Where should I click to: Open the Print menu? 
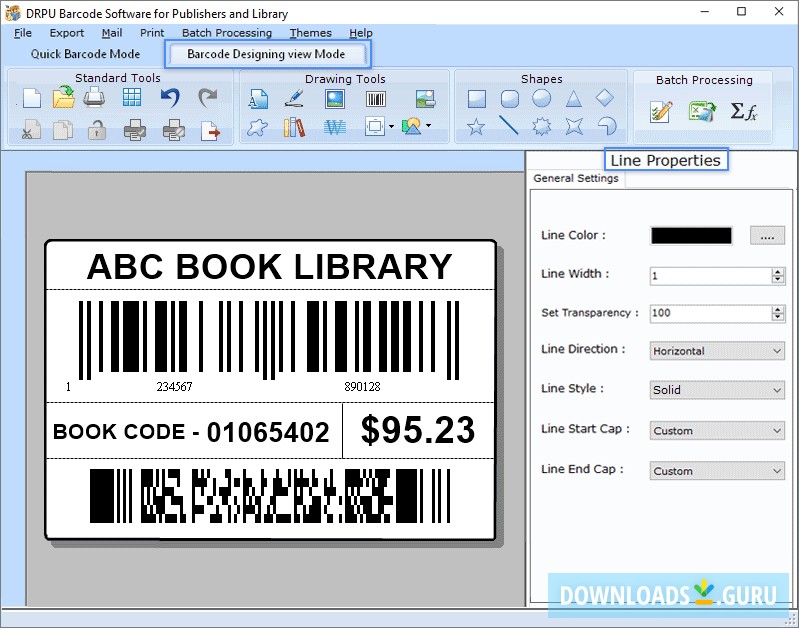coord(152,33)
